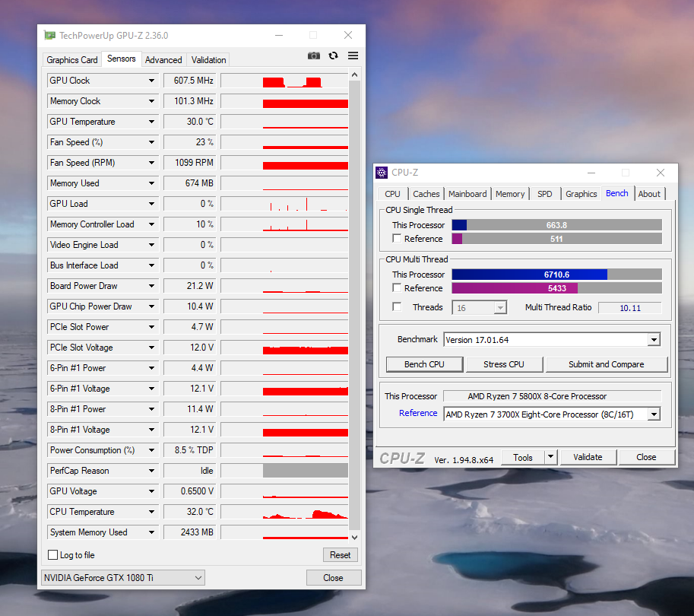Image resolution: width=694 pixels, height=616 pixels.
Task: Open the PCIe Slot Power dropdown
Action: coord(151,327)
